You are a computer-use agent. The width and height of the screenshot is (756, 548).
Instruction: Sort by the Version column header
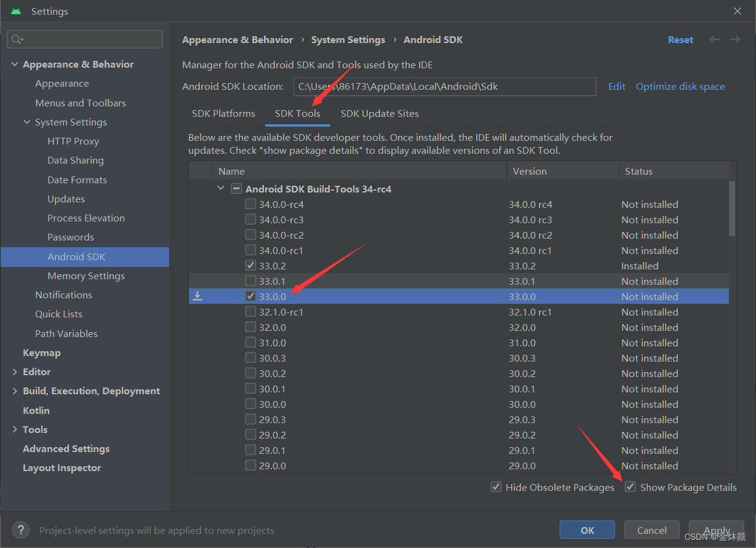[x=563, y=171]
